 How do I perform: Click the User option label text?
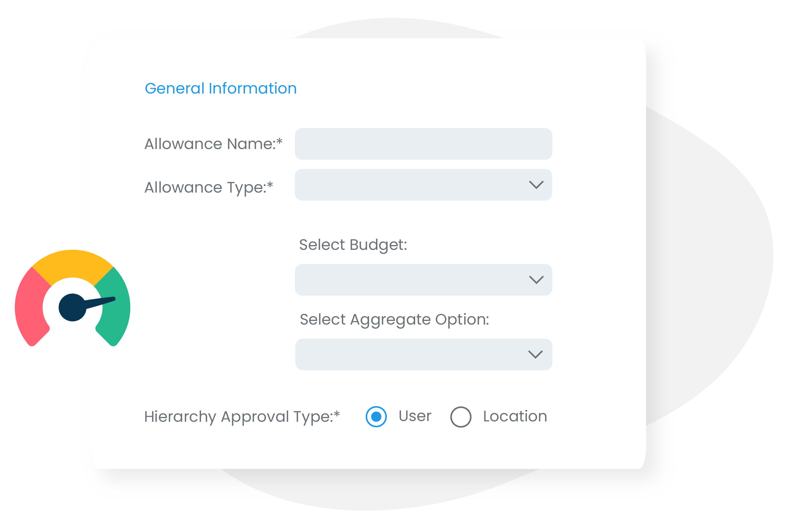415,416
